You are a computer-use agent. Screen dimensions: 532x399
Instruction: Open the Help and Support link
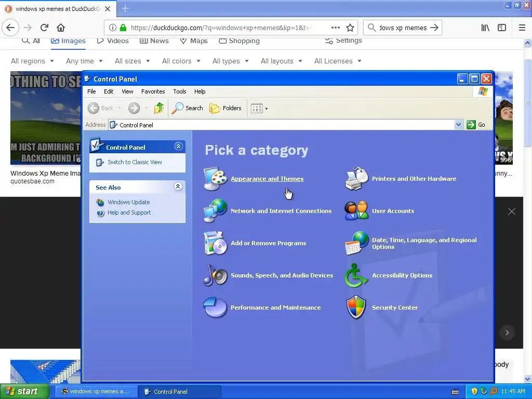tap(129, 212)
